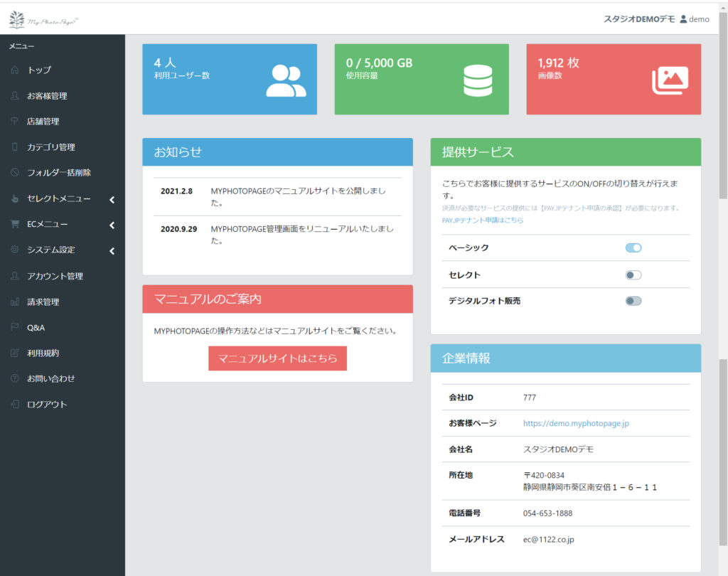Click the My Photo Page logo
Image resolution: width=728 pixels, height=576 pixels.
tap(44, 20)
